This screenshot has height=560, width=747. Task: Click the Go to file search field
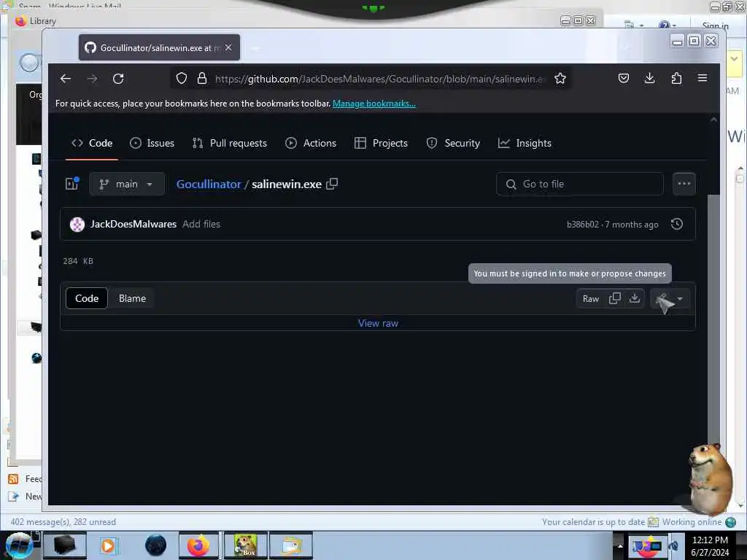[579, 184]
